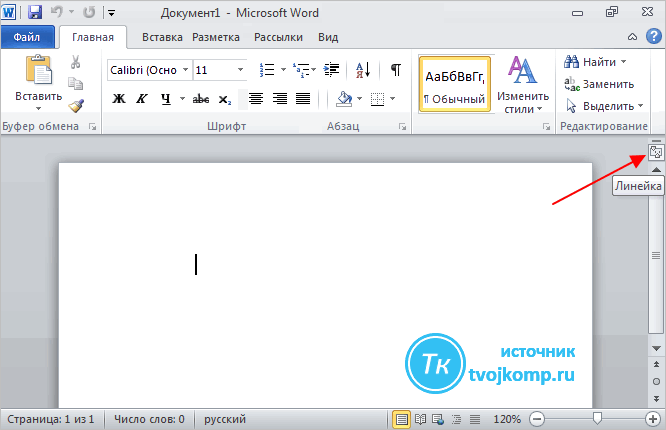666x430 pixels.
Task: Open underline style dropdown arrow
Action: point(182,99)
